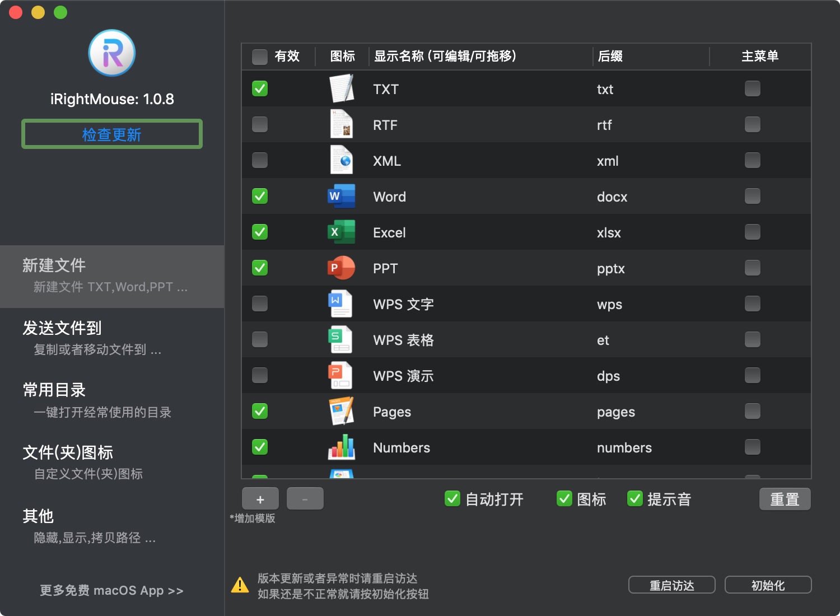
Task: Click the Pages app icon
Action: point(342,411)
